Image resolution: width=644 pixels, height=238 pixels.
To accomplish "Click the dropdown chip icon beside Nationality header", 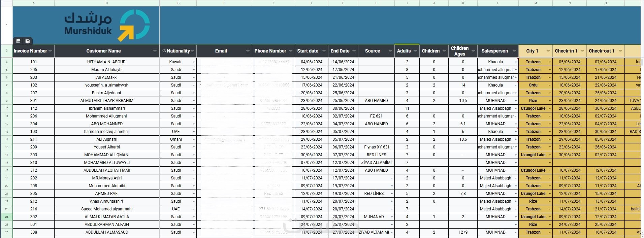I will click(x=164, y=51).
